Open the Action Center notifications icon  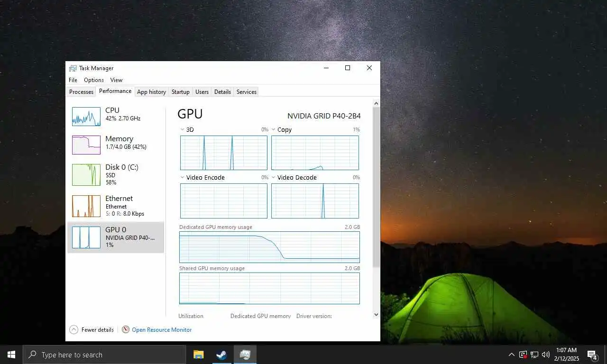(x=592, y=355)
